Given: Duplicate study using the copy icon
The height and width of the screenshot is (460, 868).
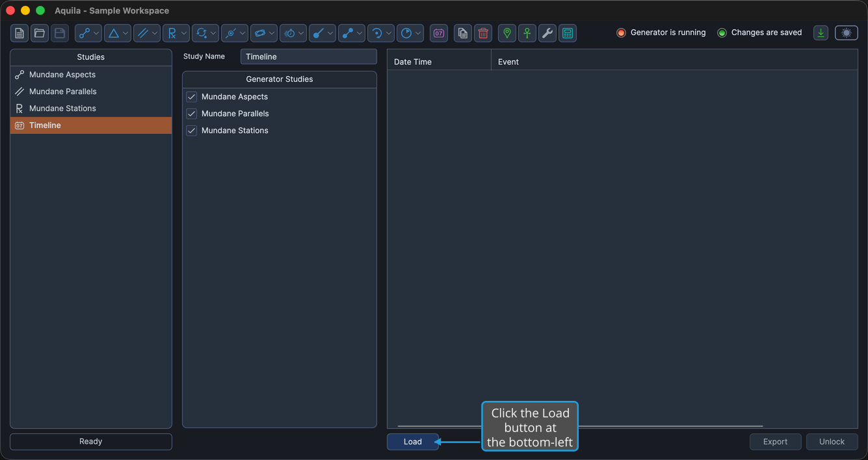Looking at the screenshot, I should click(463, 33).
